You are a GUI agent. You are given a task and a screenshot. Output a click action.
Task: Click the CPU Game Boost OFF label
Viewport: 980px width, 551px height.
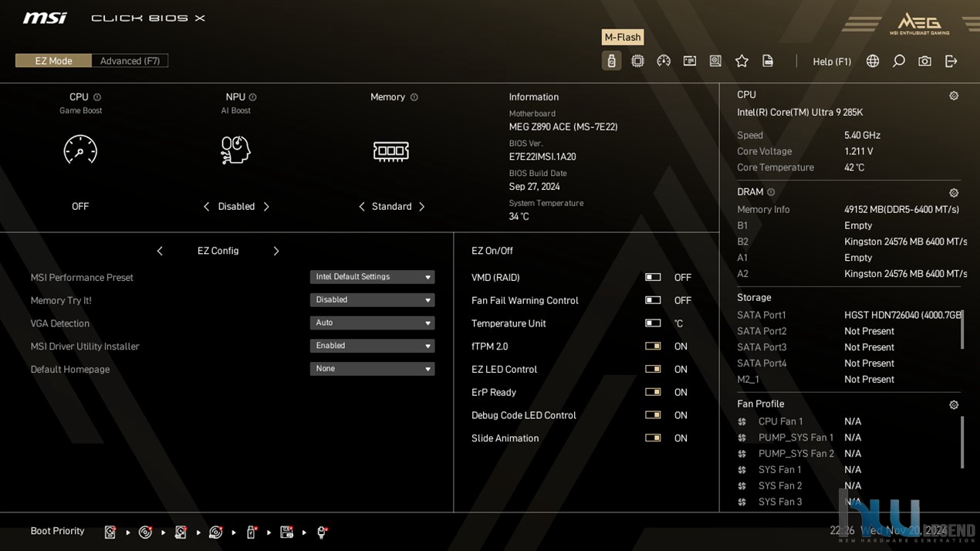80,207
